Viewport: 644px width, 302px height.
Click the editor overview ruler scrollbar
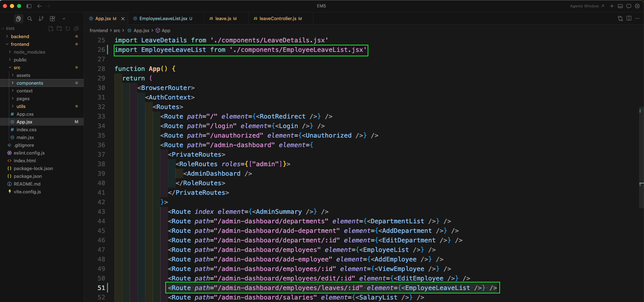click(641, 157)
